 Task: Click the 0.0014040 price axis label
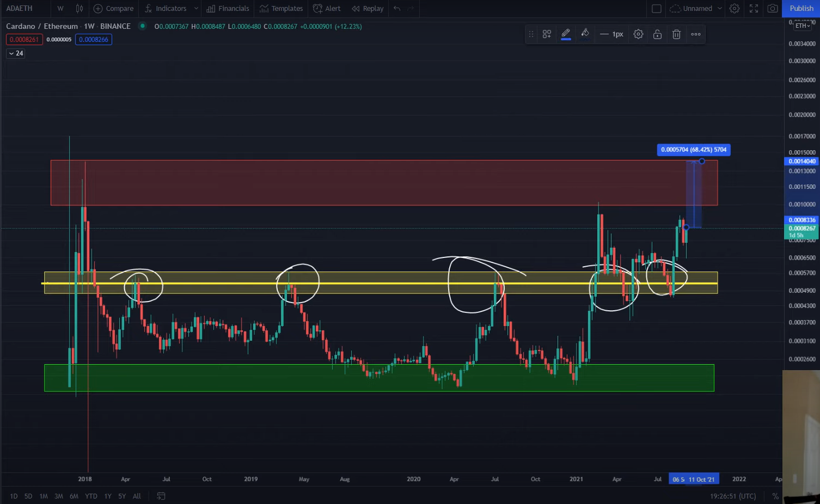click(801, 161)
